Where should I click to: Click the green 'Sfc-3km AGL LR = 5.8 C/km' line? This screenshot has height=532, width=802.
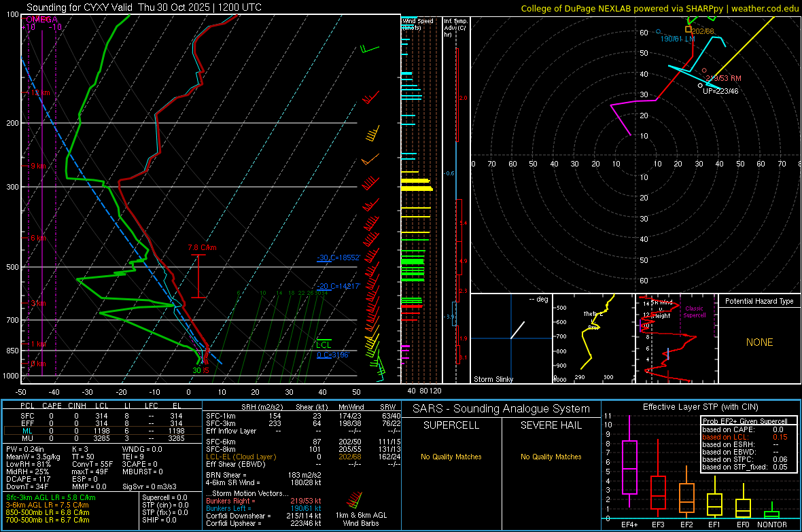[x=51, y=497]
